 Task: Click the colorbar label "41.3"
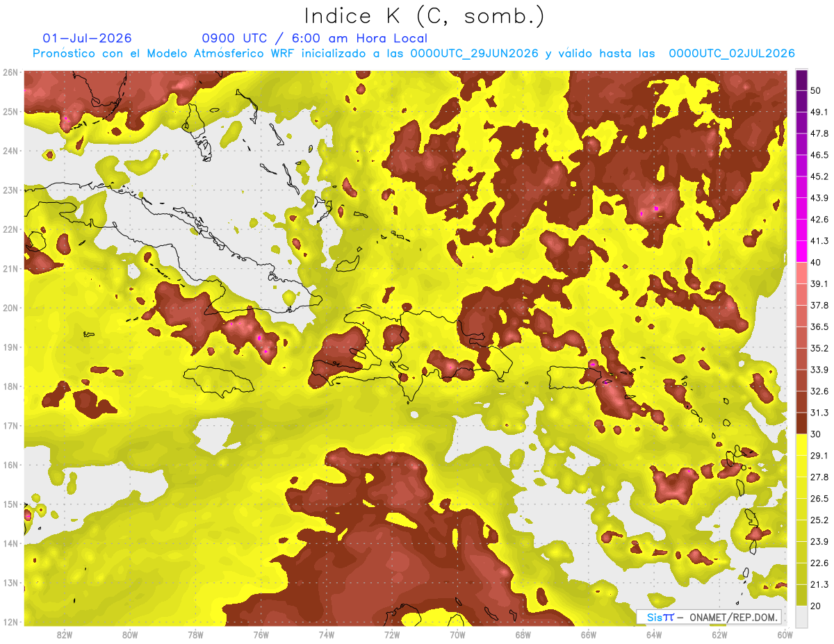818,241
